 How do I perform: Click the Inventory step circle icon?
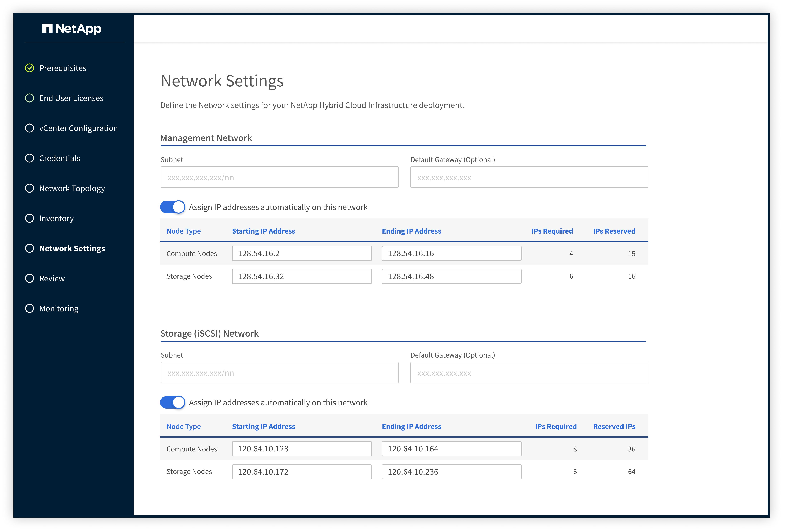tap(30, 218)
